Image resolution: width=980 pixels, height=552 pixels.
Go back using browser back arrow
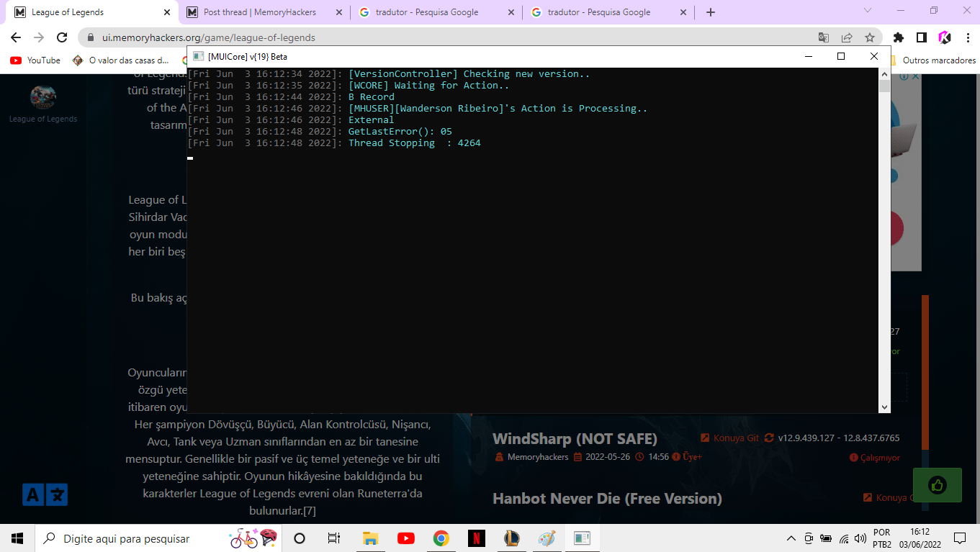click(16, 37)
